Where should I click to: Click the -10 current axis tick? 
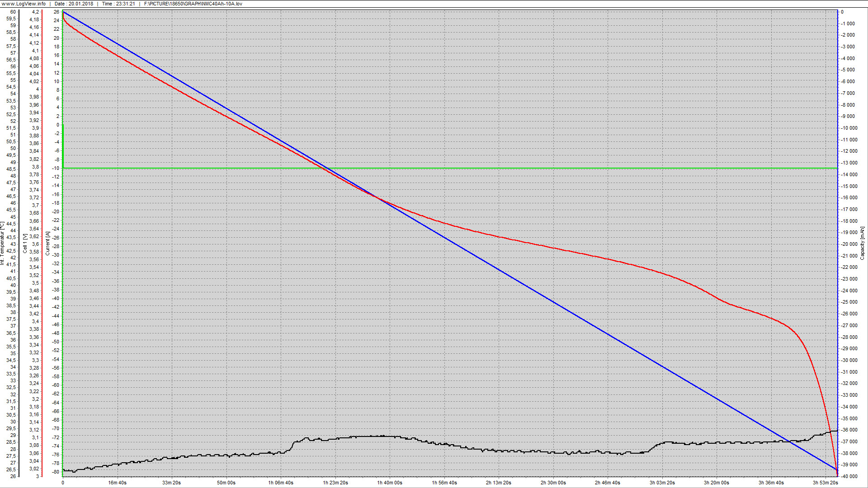[56, 168]
